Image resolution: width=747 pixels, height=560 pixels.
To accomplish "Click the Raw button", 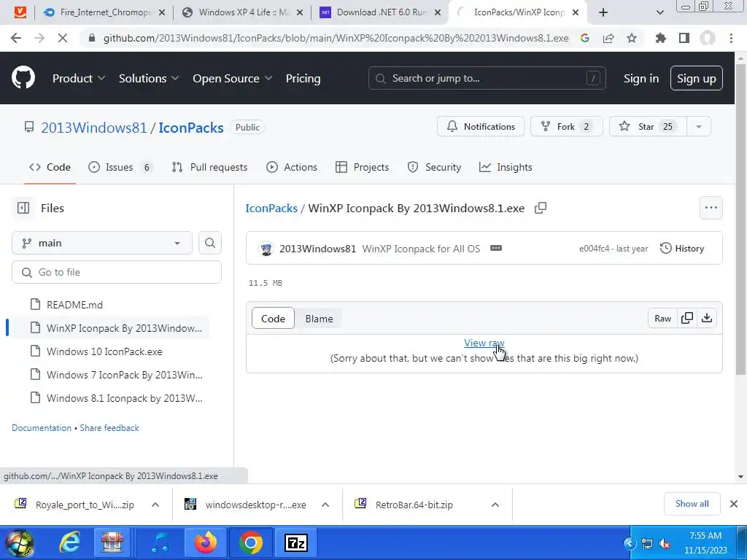I will click(662, 318).
